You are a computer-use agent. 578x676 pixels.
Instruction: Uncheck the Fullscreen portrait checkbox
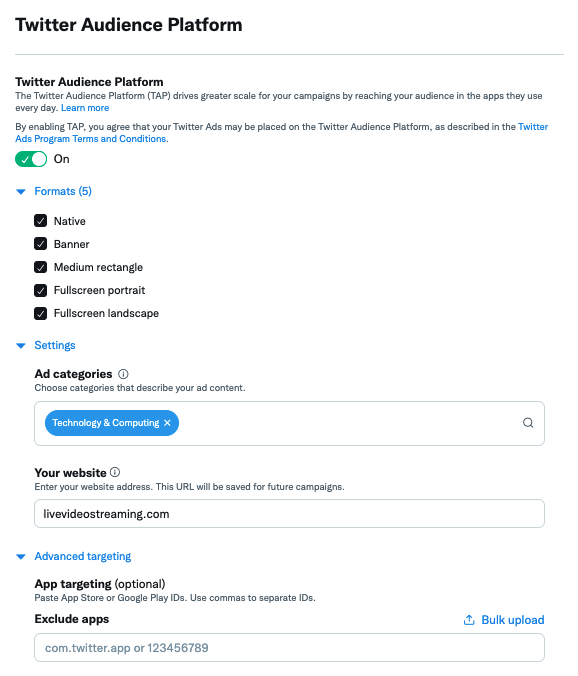click(x=41, y=290)
